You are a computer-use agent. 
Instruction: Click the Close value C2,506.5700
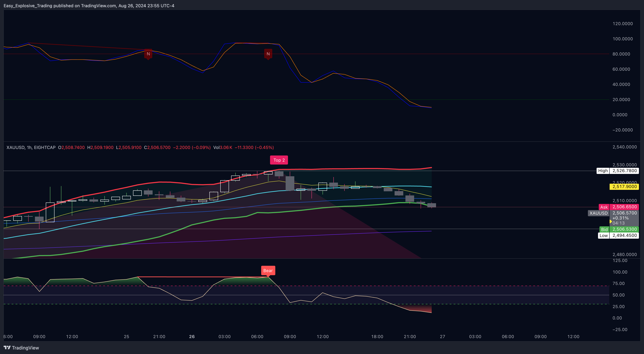157,148
